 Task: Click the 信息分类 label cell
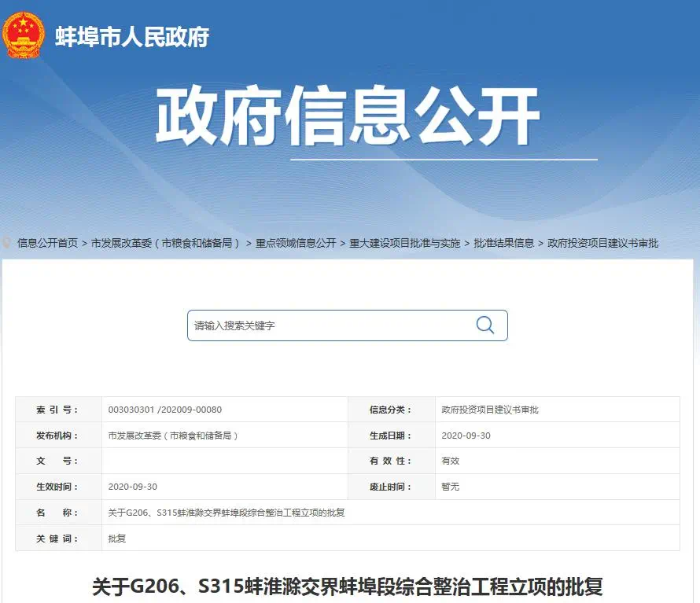pyautogui.click(x=392, y=410)
